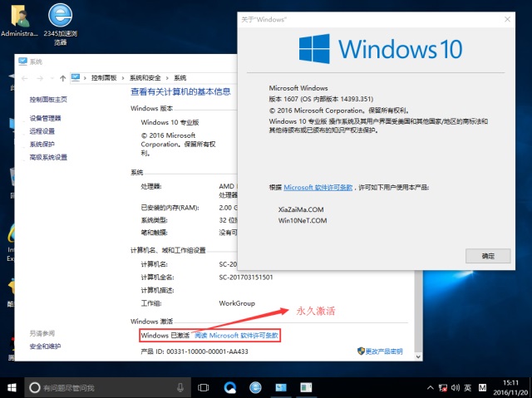Image resolution: width=532 pixels, height=398 pixels.
Task: Select 系统和安全 in the address breadcrumb
Action: [146, 77]
